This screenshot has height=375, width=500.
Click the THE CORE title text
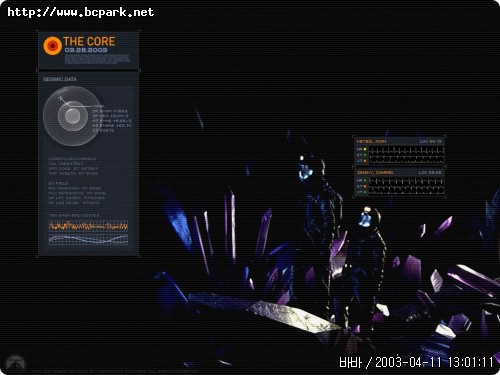click(89, 41)
